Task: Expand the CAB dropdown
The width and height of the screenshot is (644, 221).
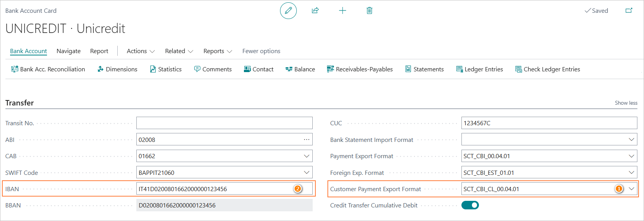Action: tap(306, 156)
